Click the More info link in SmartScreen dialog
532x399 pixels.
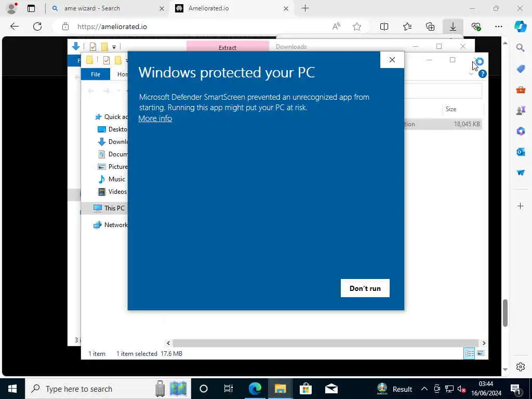[x=155, y=118]
